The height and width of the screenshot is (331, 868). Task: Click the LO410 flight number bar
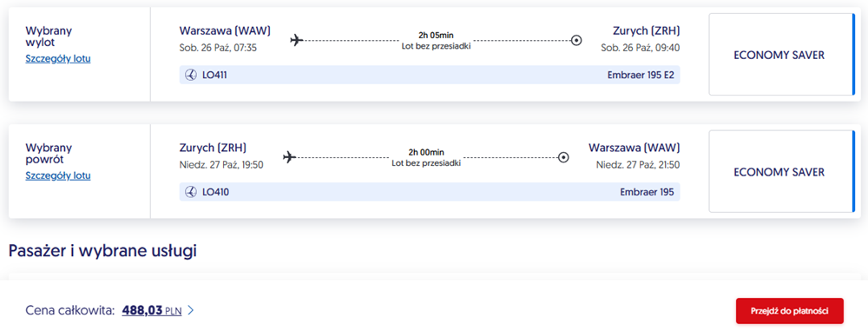pyautogui.click(x=430, y=192)
